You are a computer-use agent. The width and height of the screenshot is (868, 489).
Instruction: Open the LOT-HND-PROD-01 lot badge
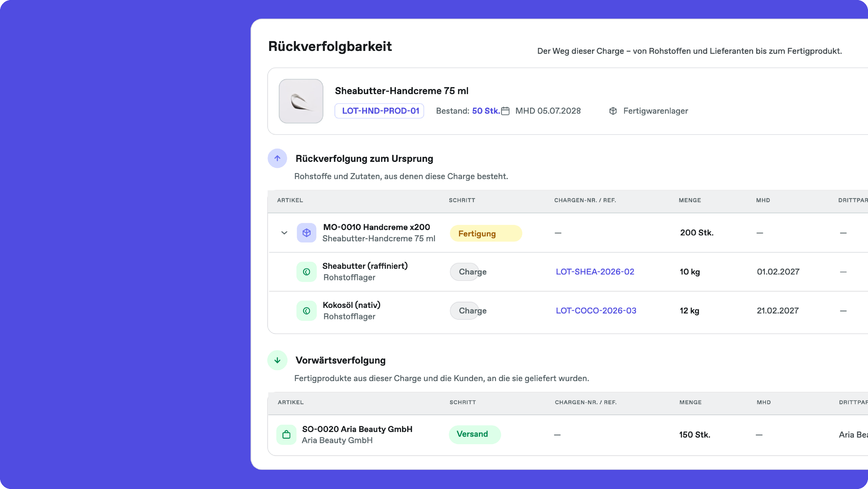coord(379,111)
